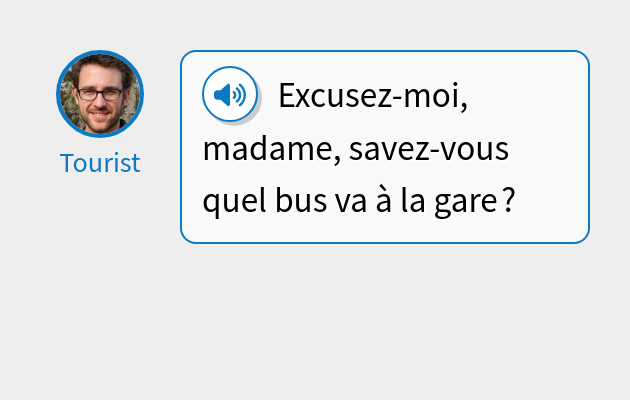
Task: Tap the word 'vous' in the sentence
Action: pos(474,151)
